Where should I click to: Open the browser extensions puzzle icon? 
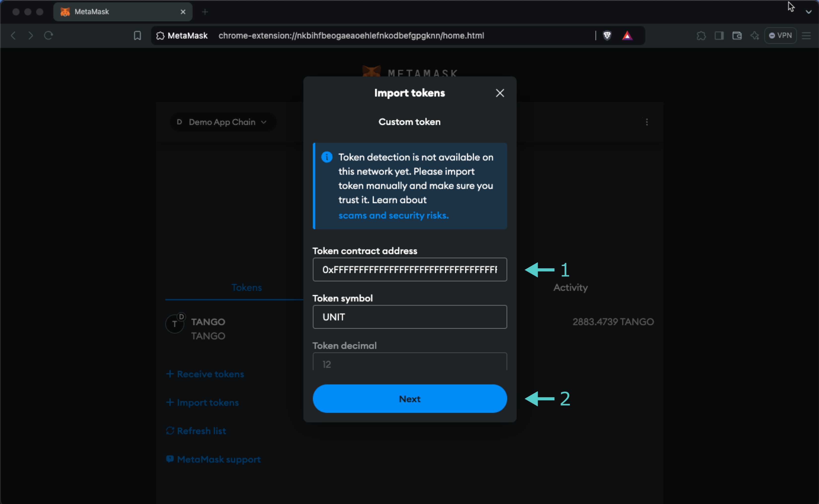click(701, 36)
